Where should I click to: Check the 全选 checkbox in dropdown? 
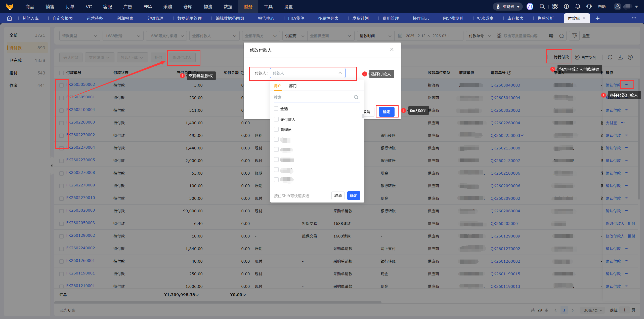tap(276, 109)
